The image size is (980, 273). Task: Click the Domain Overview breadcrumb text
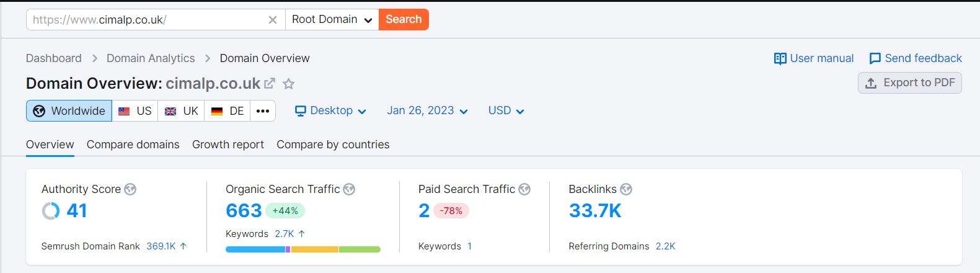tap(265, 58)
